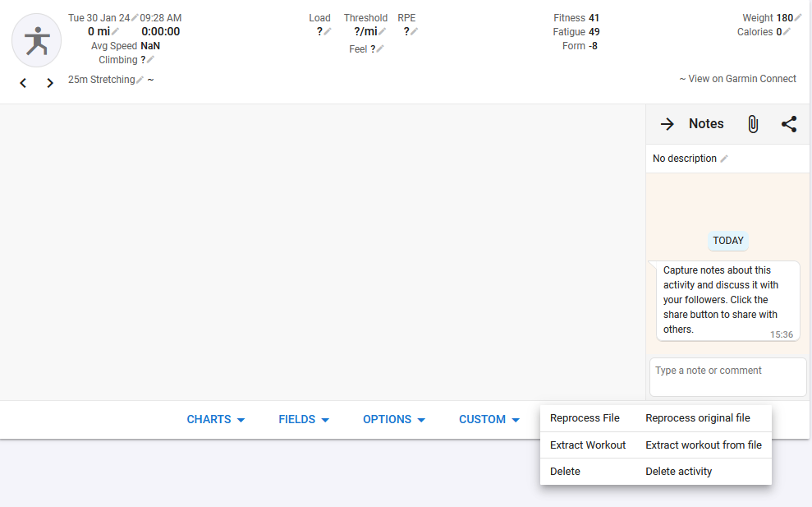Open the CHARTS dropdown menu
This screenshot has height=507, width=812.
[x=216, y=419]
